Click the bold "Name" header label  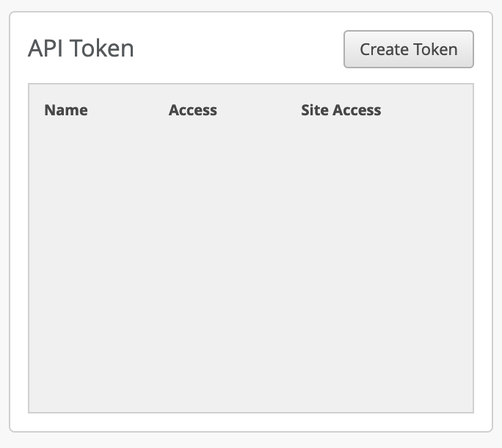[x=66, y=110]
